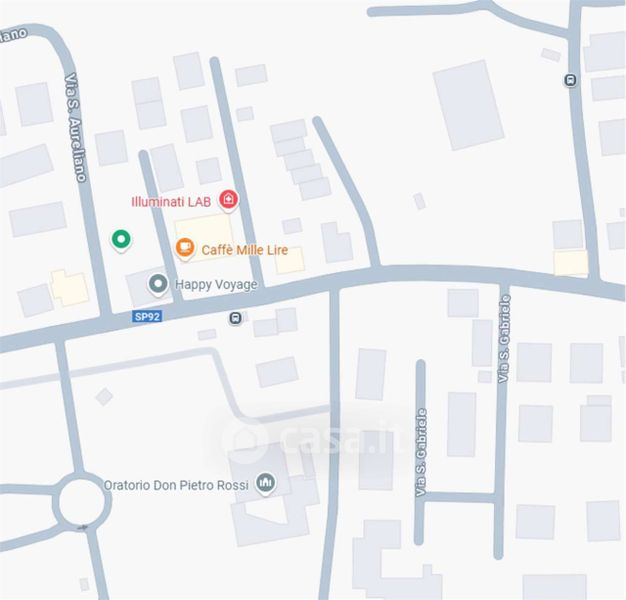Click the upper Via S. Gabriele street label
The image size is (626, 600).
click(505, 339)
